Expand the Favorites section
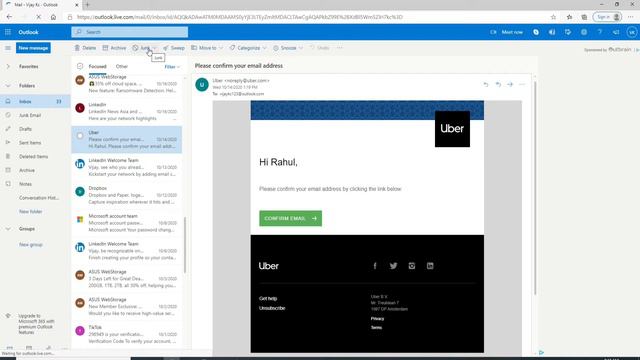Screen dimensions: 640x360 click(x=8, y=66)
